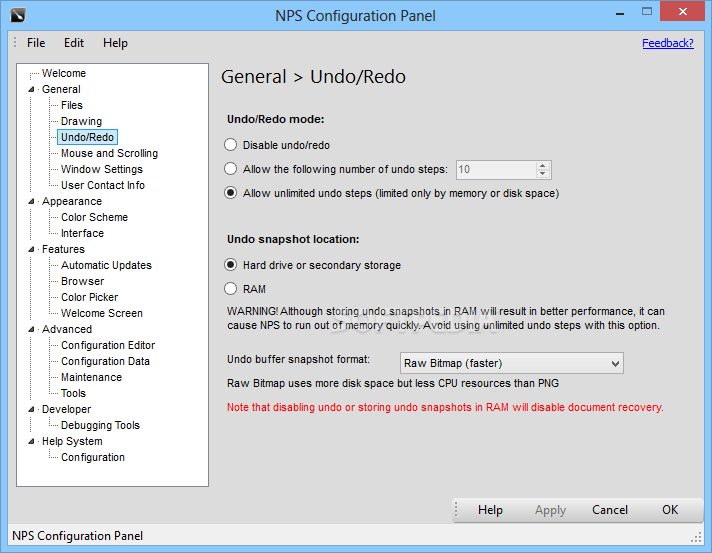Select Maintenance in the tree

[x=91, y=377]
